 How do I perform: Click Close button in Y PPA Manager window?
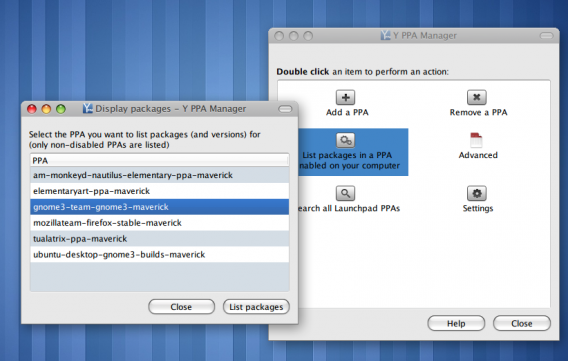pos(522,323)
